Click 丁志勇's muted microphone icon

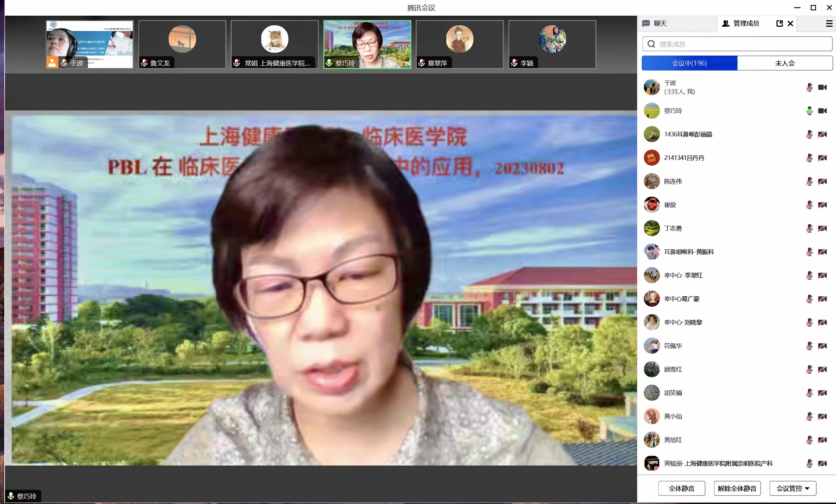click(x=809, y=228)
